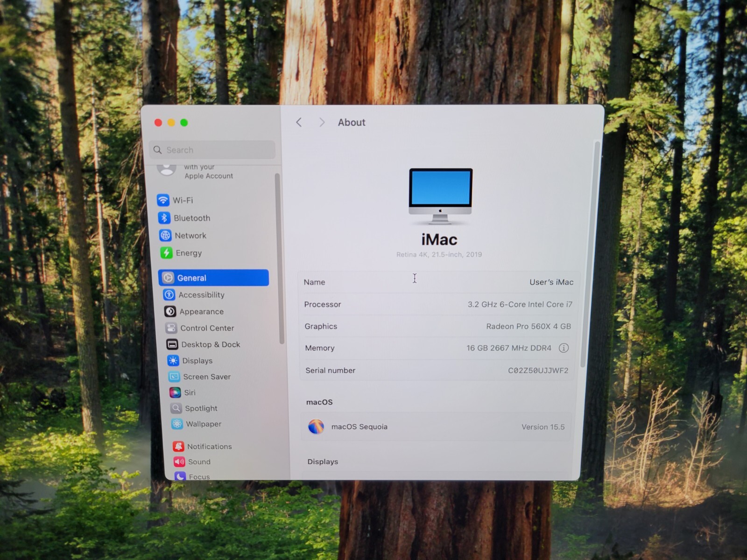This screenshot has height=560, width=747.
Task: Click the Notifications bell icon
Action: coord(178,447)
